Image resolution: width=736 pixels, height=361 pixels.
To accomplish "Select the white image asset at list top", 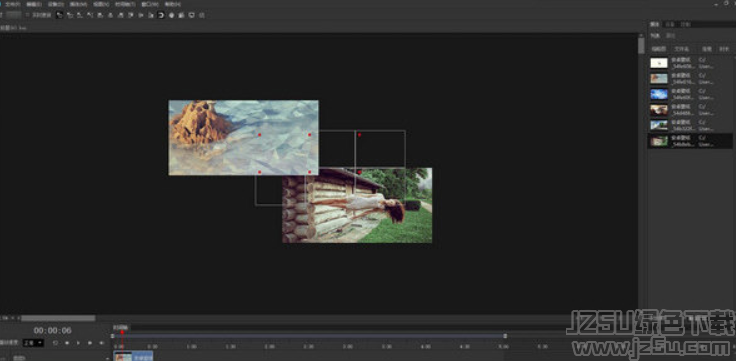I will point(659,63).
